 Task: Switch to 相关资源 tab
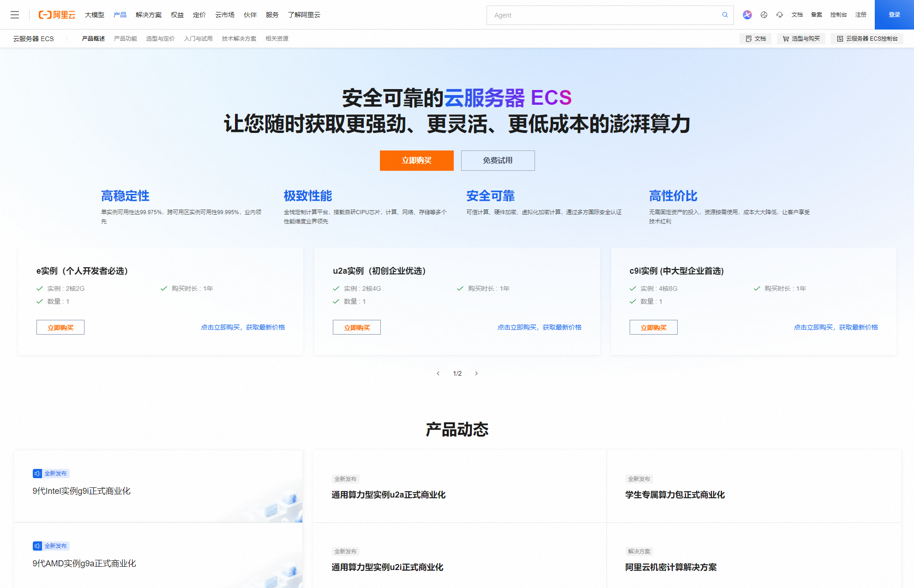click(277, 39)
